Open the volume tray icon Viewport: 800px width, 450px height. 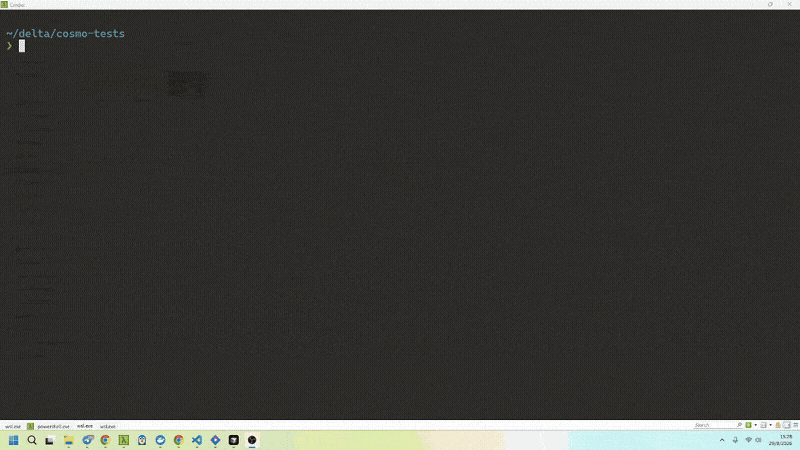pyautogui.click(x=758, y=440)
